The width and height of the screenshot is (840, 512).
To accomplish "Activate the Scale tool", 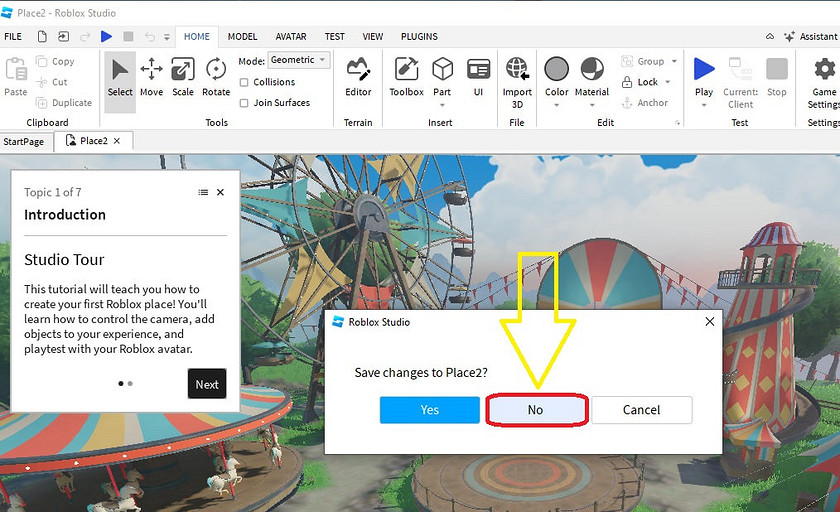I will click(183, 77).
